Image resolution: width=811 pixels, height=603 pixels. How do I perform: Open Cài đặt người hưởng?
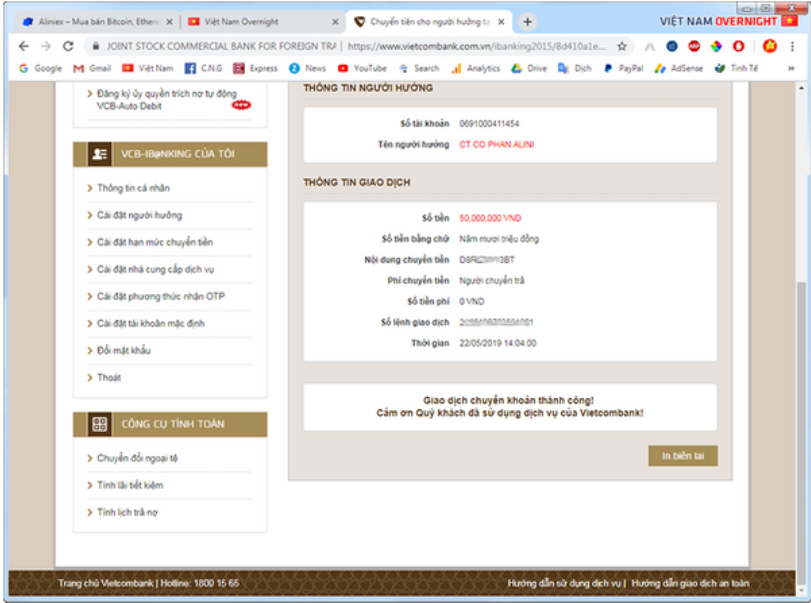pyautogui.click(x=140, y=215)
